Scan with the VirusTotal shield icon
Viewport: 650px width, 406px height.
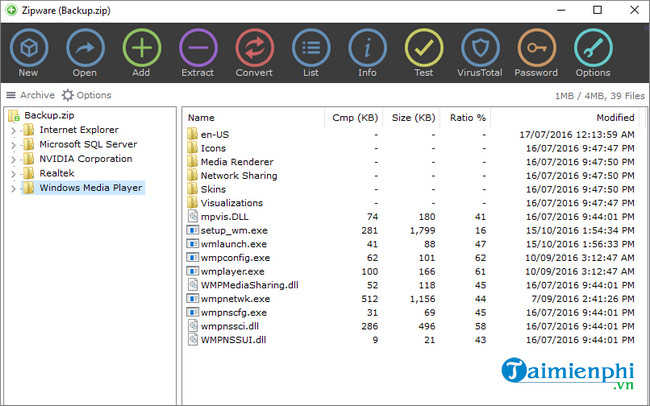coord(480,48)
